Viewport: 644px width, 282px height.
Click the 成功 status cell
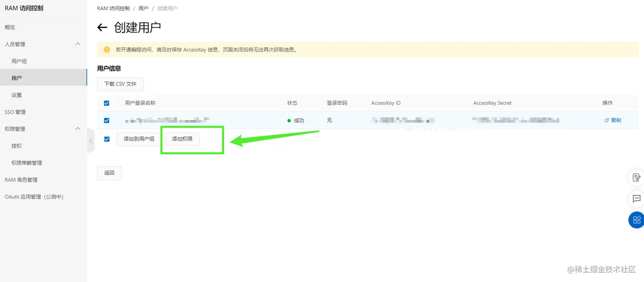pyautogui.click(x=296, y=121)
